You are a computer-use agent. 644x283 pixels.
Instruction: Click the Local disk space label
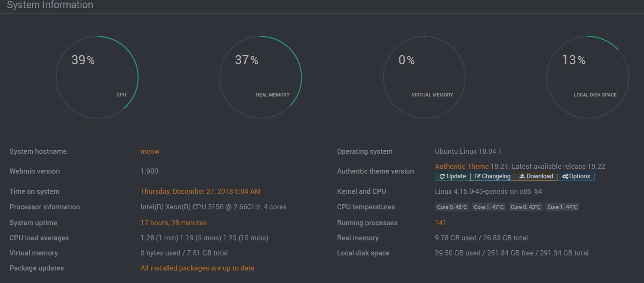[x=363, y=253]
